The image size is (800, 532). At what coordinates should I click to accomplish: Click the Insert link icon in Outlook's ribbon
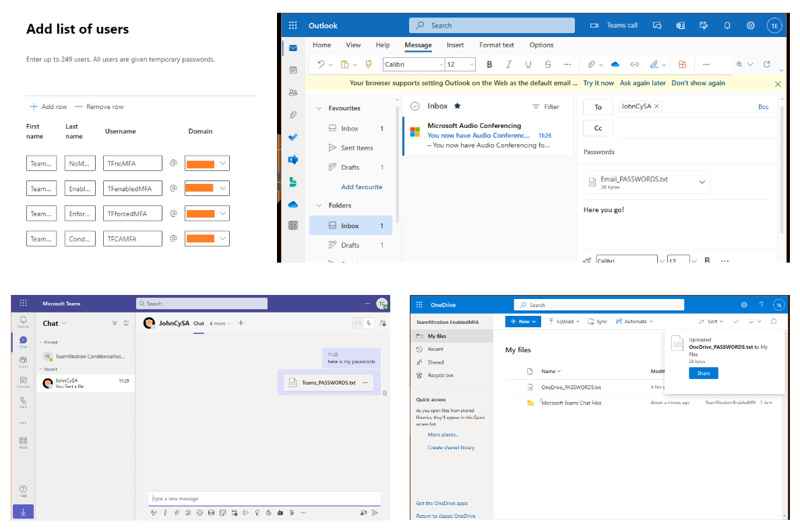635,64
